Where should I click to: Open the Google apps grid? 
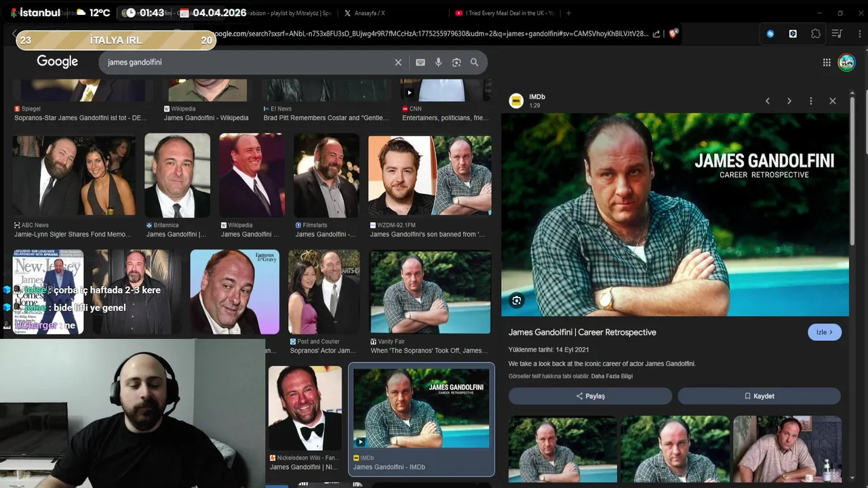pos(827,62)
